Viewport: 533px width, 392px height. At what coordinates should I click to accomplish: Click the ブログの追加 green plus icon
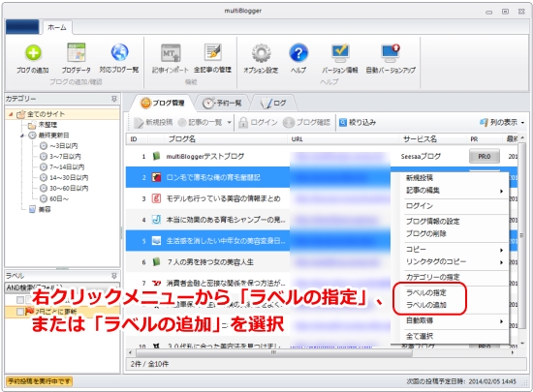pos(33,52)
